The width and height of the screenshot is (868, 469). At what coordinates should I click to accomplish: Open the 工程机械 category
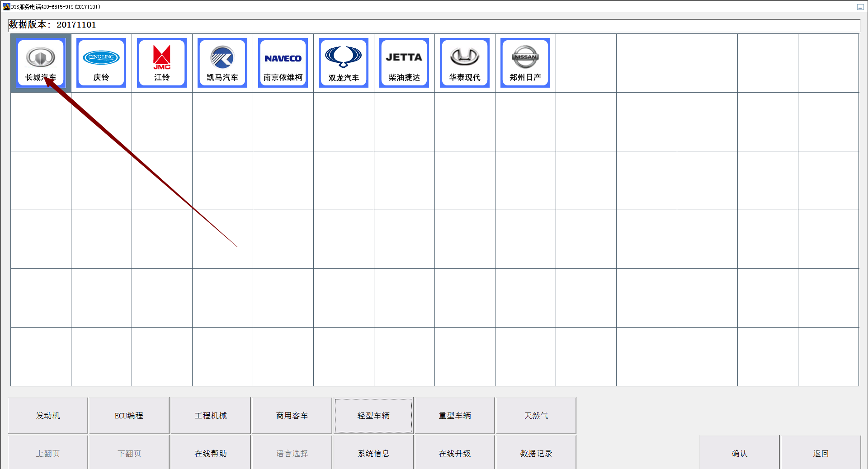coord(211,416)
